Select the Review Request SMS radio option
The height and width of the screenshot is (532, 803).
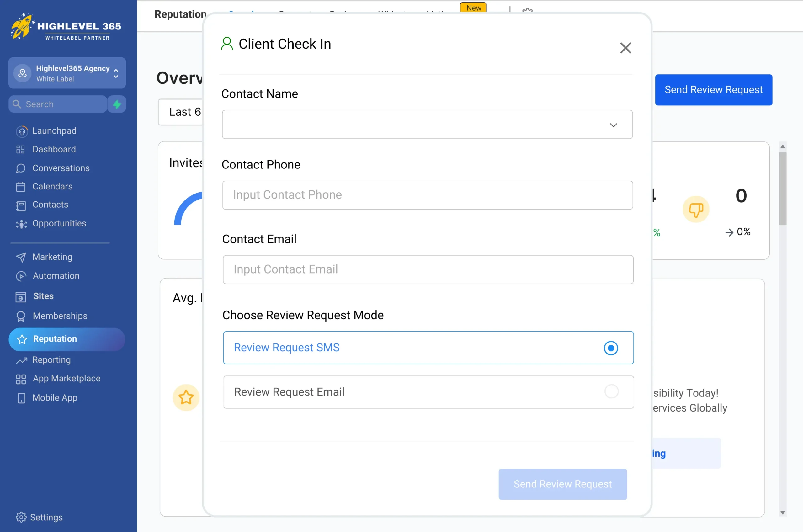point(611,348)
